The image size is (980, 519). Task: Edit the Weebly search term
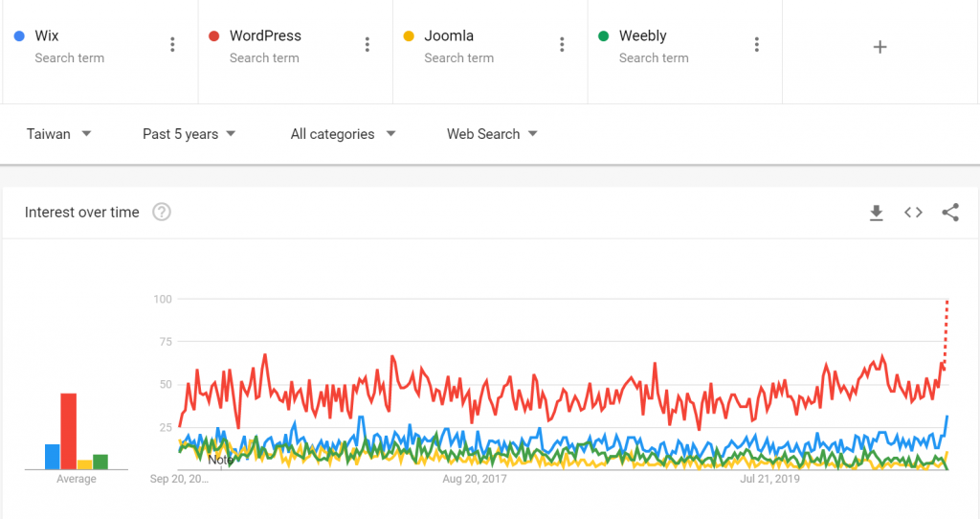(642, 36)
